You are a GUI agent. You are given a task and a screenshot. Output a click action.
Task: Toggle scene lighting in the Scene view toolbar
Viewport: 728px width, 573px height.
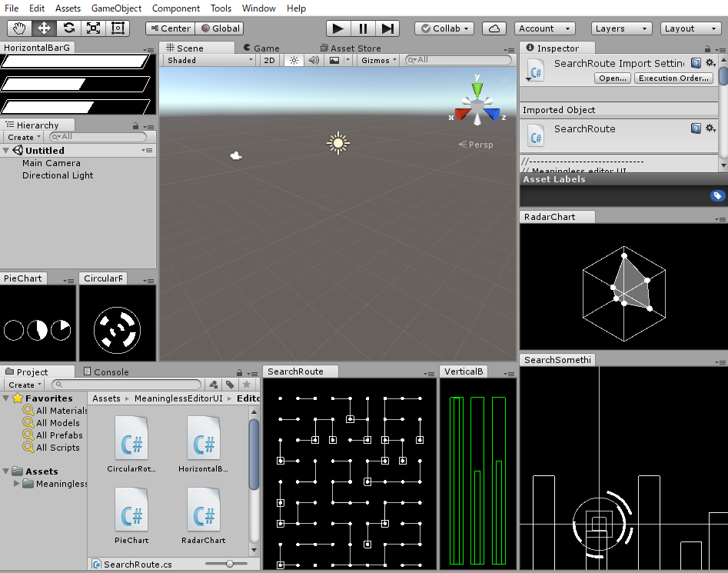294,59
